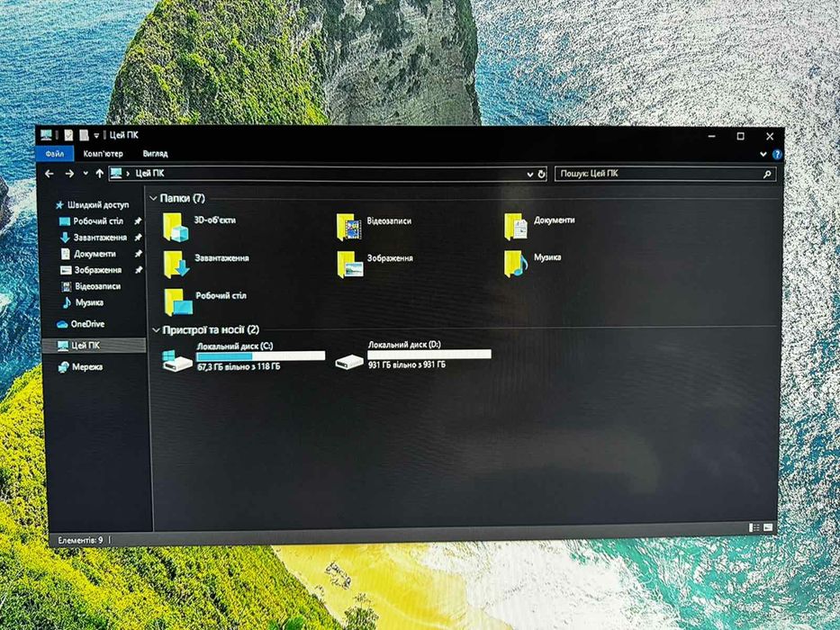Unpin Документи via its pin icon
Screen dimensions: 840x630
[138, 254]
